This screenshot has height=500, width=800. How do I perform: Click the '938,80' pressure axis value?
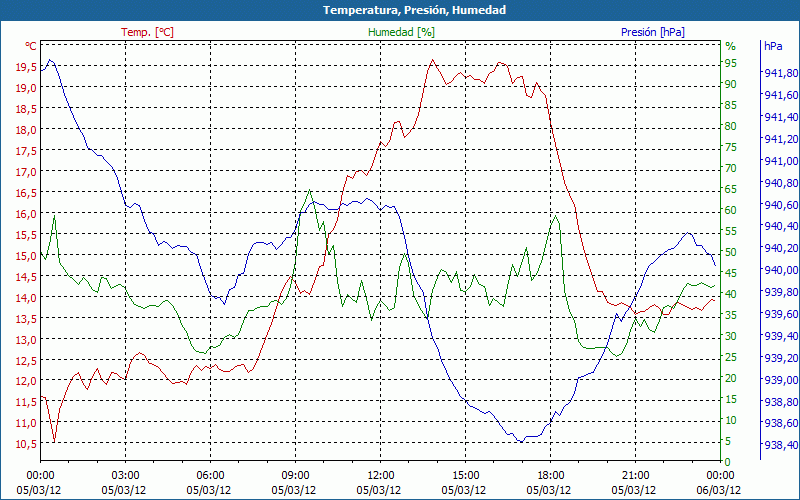[x=781, y=402]
